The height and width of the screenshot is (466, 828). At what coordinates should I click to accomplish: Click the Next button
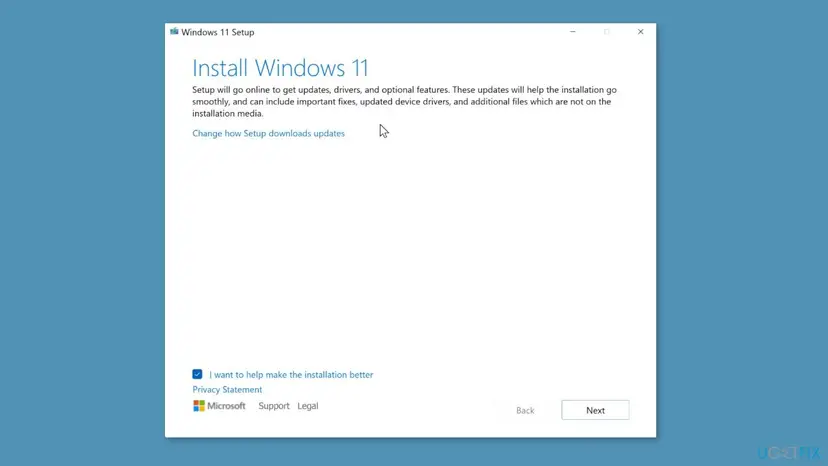point(595,410)
